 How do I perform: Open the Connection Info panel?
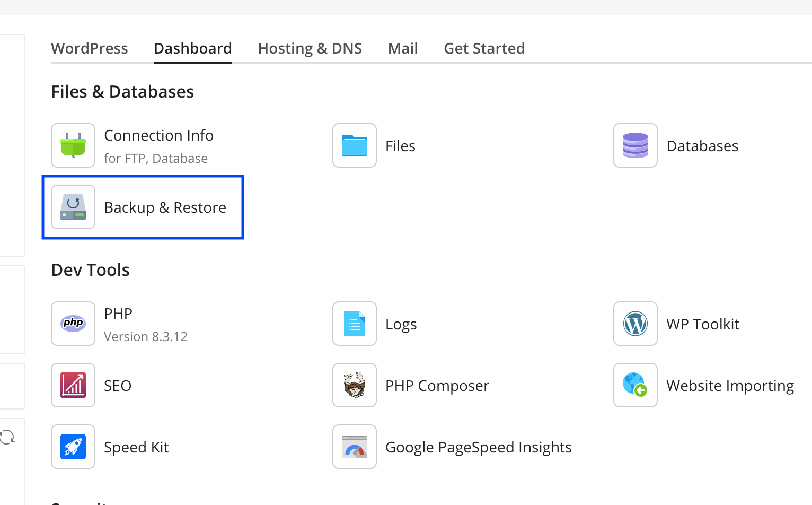click(73, 145)
